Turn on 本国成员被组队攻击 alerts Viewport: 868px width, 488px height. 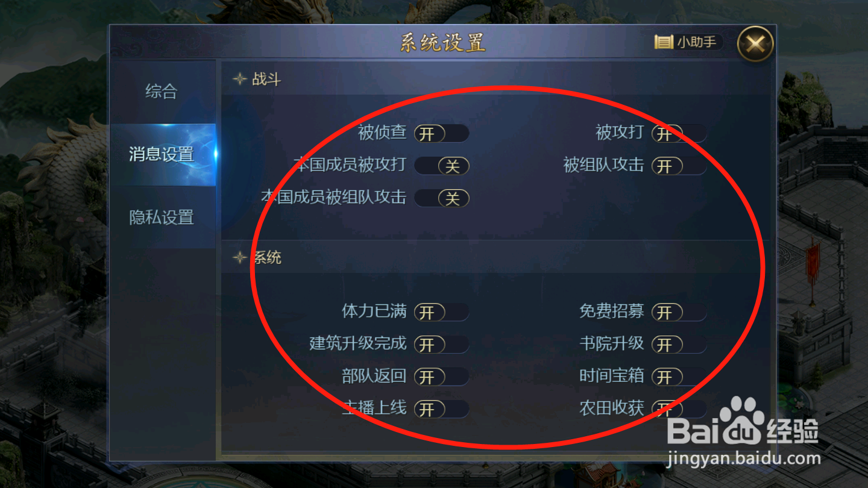pyautogui.click(x=441, y=198)
